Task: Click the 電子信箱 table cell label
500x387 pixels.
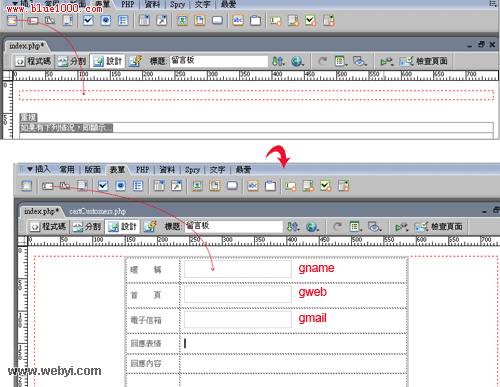Action: point(146,320)
